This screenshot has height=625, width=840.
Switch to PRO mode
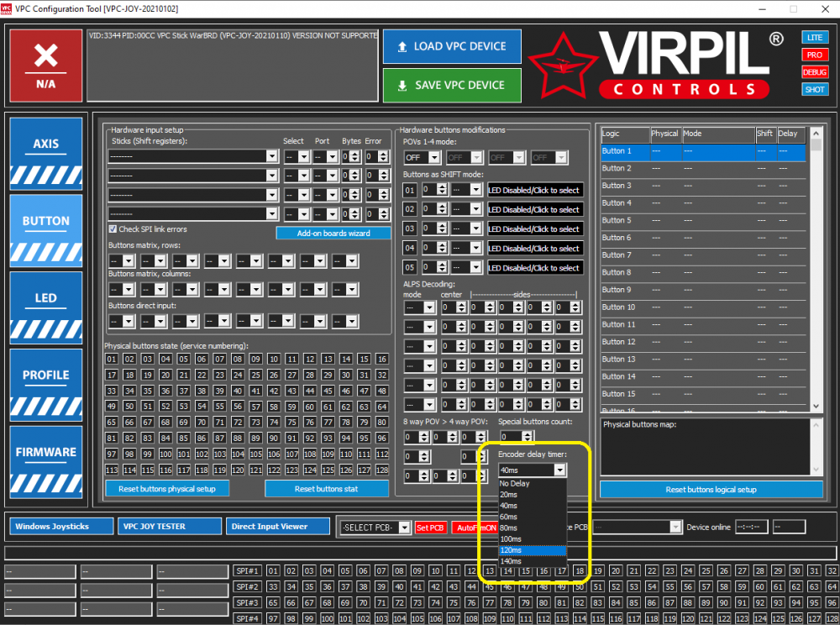pyautogui.click(x=815, y=55)
